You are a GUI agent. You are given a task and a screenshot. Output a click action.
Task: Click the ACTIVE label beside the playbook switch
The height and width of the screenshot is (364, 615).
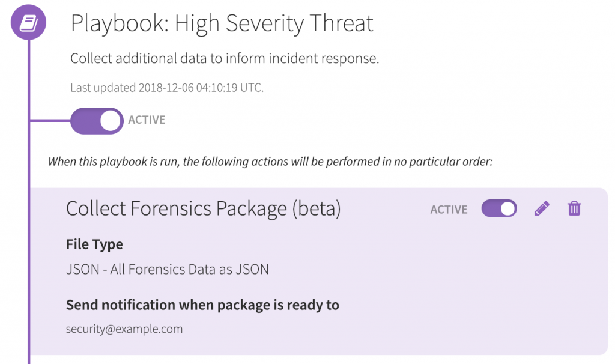point(147,120)
